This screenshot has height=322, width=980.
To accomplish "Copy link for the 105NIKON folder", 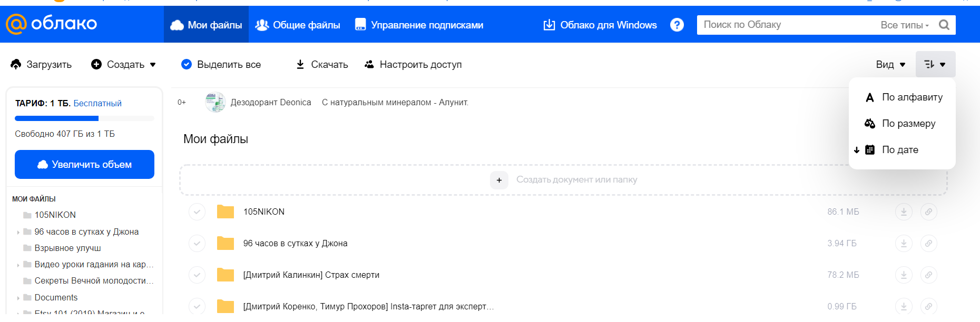I will click(x=929, y=212).
